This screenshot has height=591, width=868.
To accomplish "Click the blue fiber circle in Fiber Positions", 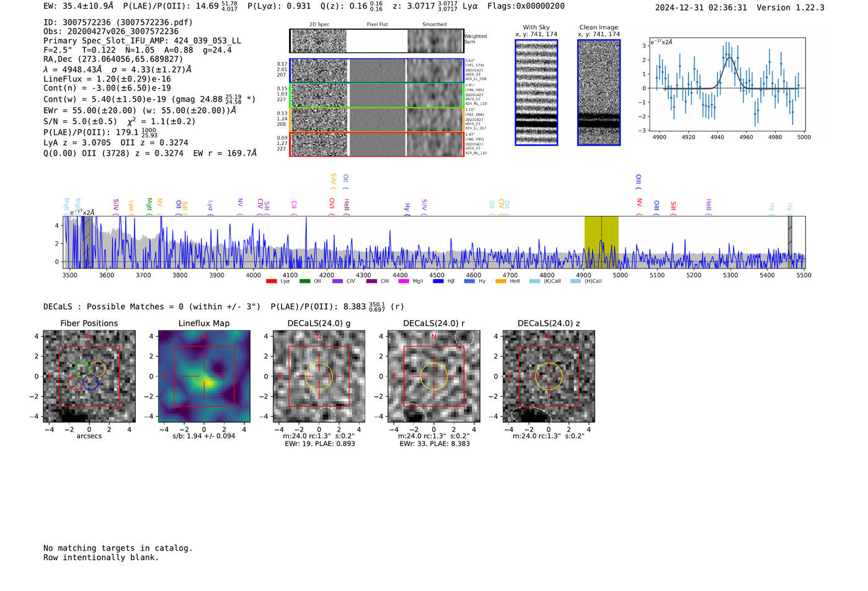I will [91, 382].
